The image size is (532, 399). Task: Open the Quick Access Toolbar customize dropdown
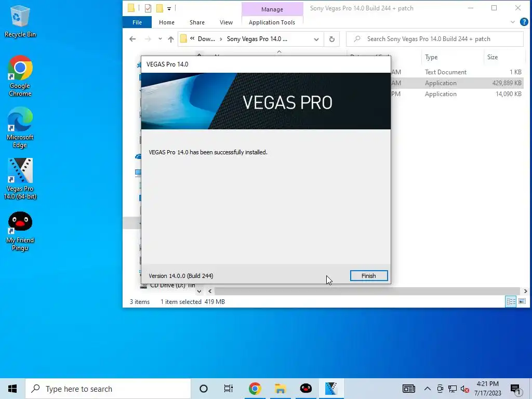169,8
